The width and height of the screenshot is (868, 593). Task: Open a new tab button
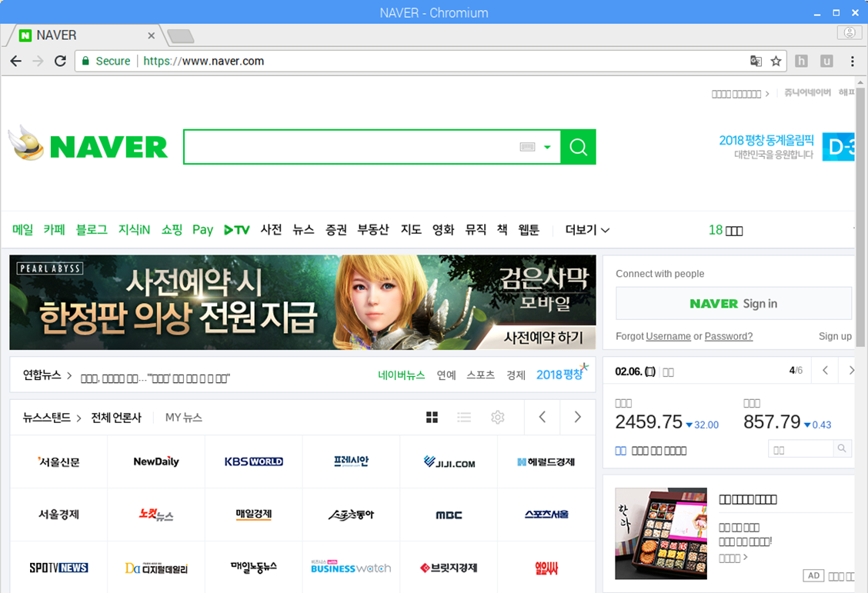click(x=181, y=36)
